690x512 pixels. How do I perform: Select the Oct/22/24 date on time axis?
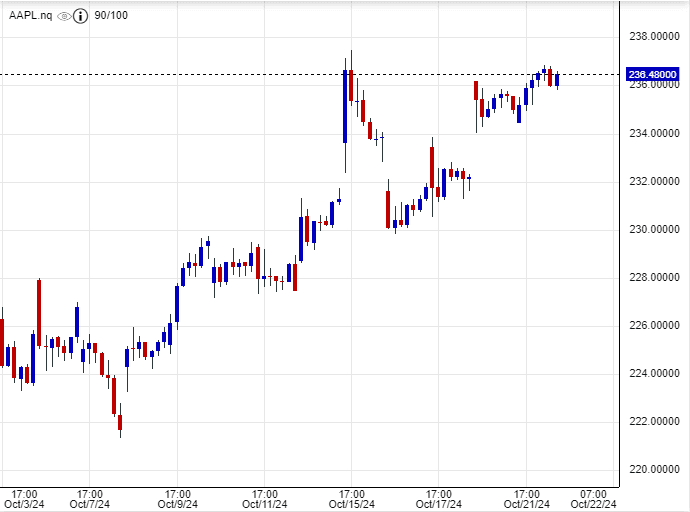click(x=594, y=504)
